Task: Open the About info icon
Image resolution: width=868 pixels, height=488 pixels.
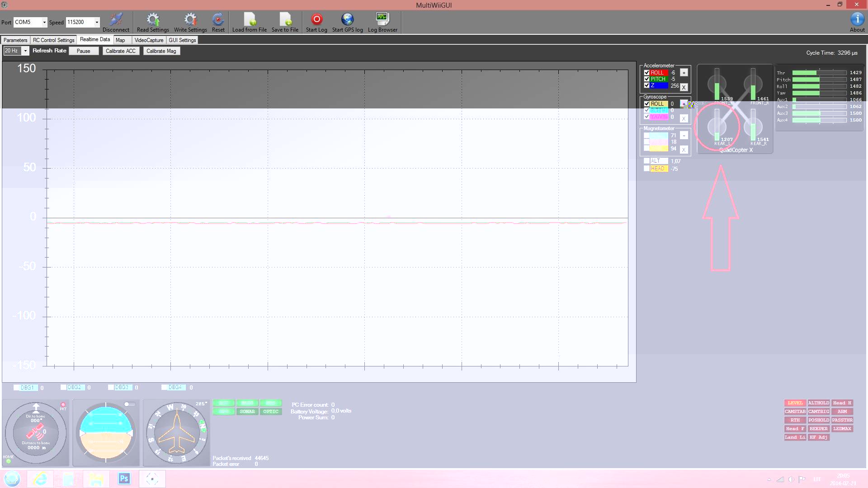Action: pos(857,19)
